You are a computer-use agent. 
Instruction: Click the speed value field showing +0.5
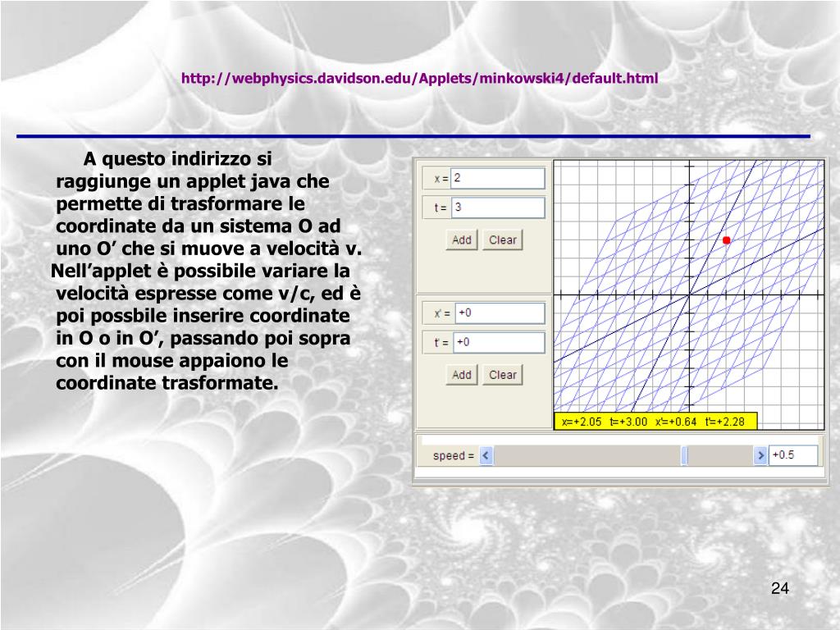[793, 455]
